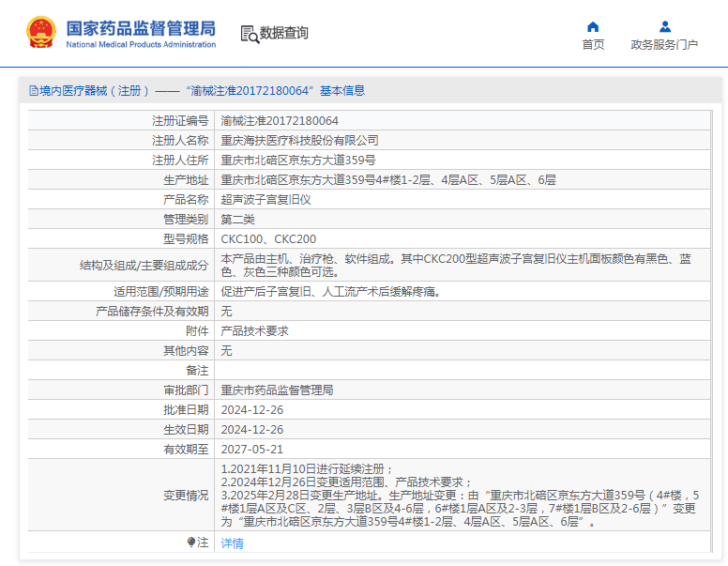Click 产品技术要求 in the 附件 row
The width and height of the screenshot is (728, 566).
pyautogui.click(x=254, y=331)
